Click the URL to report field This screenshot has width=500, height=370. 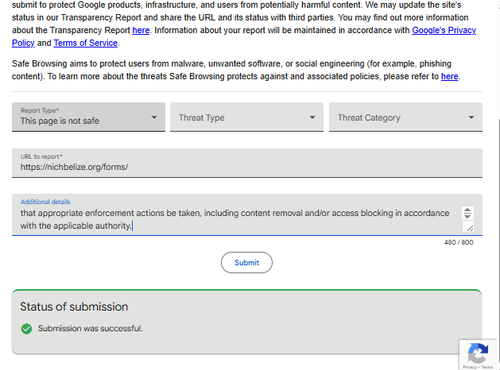(247, 163)
